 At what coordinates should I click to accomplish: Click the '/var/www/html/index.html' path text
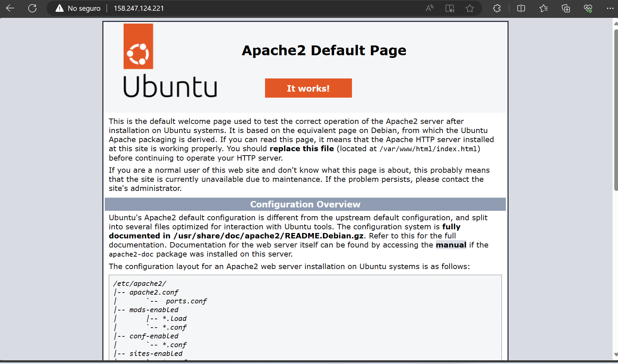428,149
